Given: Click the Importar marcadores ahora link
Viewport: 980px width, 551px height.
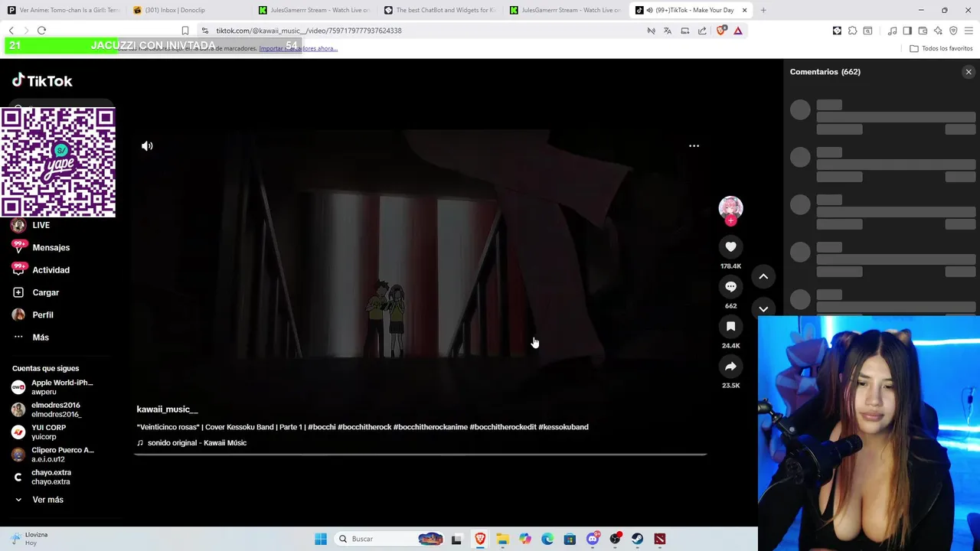Looking at the screenshot, I should pyautogui.click(x=298, y=48).
